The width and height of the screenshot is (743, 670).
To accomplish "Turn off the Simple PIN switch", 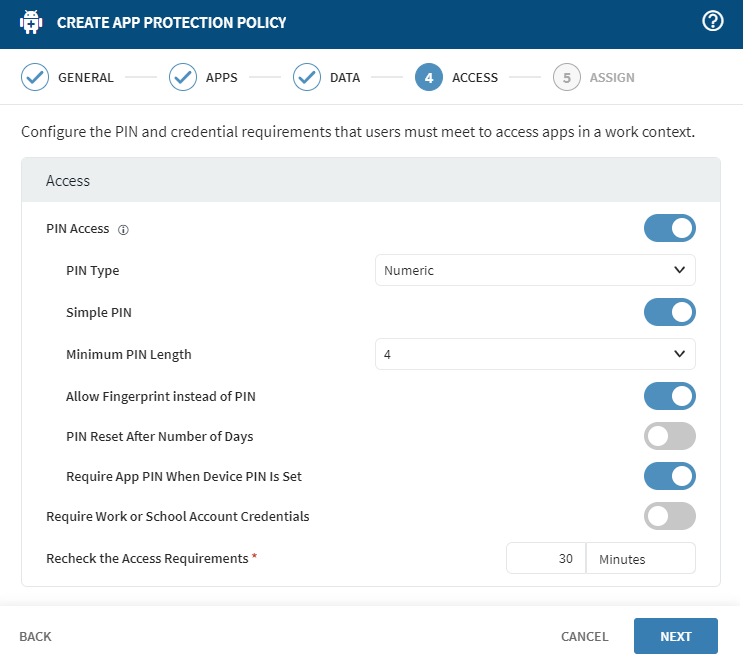I will click(669, 312).
